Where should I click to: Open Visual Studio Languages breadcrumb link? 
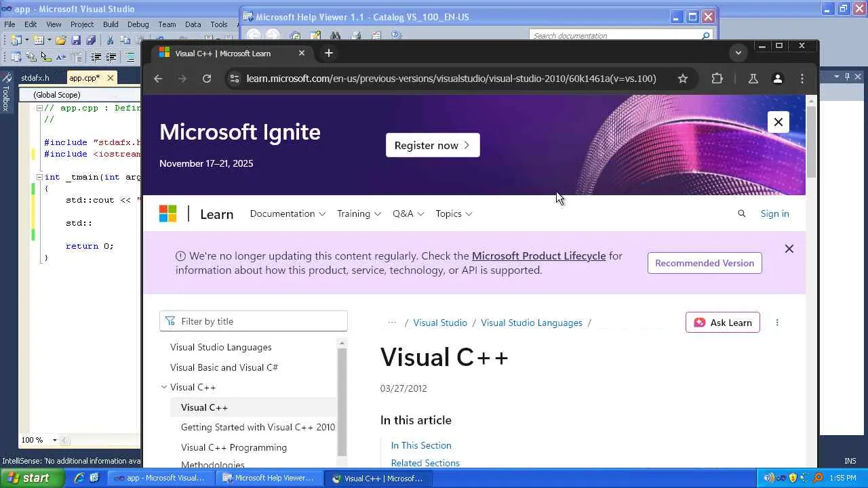pyautogui.click(x=532, y=323)
